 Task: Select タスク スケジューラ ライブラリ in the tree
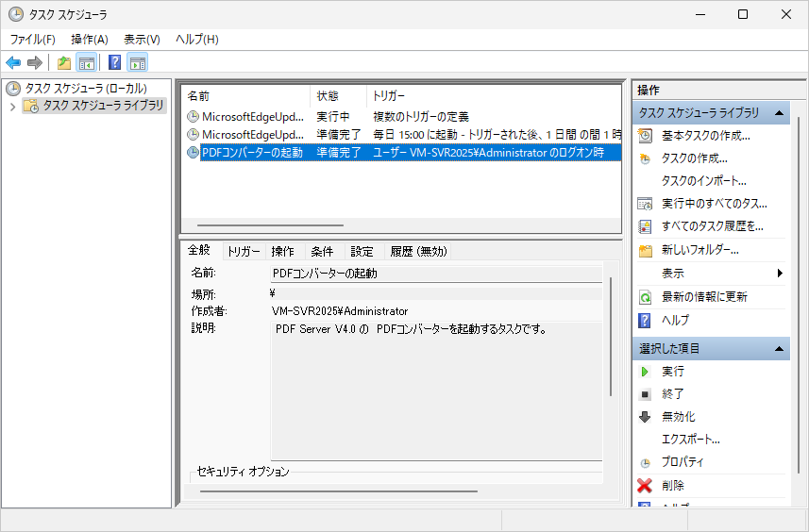click(x=103, y=106)
